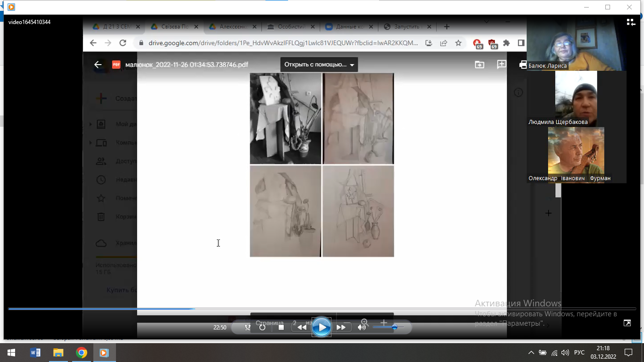Toggle repeat playback on
The height and width of the screenshot is (362, 644).
pyautogui.click(x=263, y=327)
